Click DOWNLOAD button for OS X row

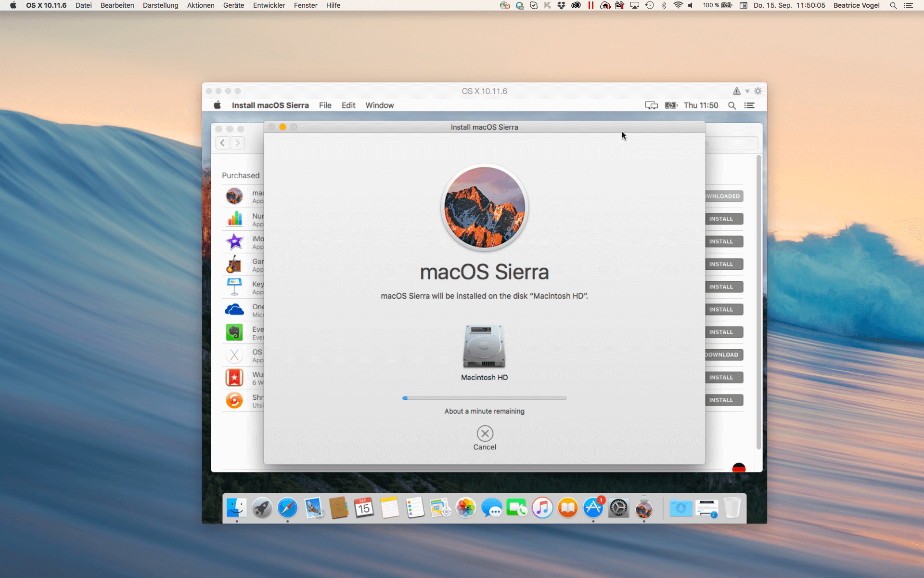(724, 355)
